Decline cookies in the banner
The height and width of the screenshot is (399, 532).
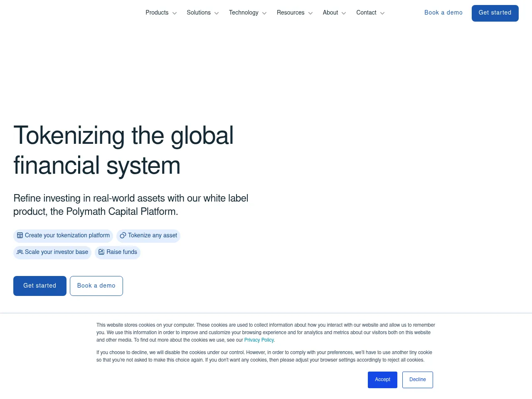417,380
